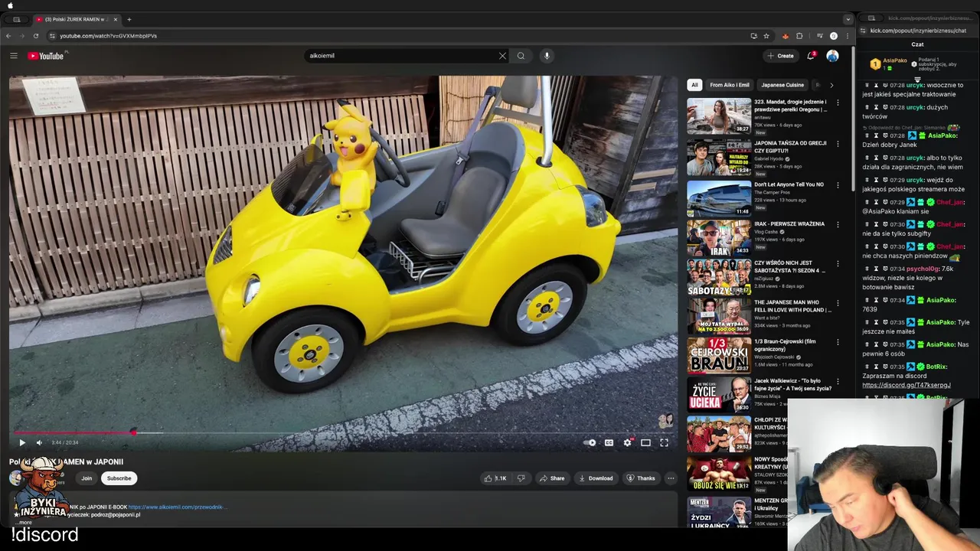Open options menu for '1/3 Braun-Cejrowski' video
This screenshot has height=551, width=980.
[x=838, y=343]
